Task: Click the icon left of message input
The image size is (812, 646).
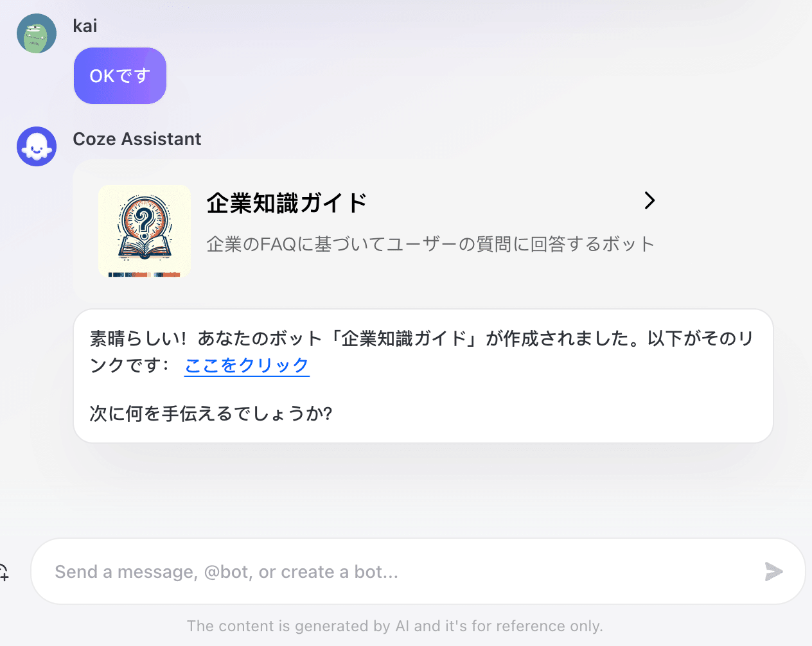Action: pyautogui.click(x=4, y=572)
